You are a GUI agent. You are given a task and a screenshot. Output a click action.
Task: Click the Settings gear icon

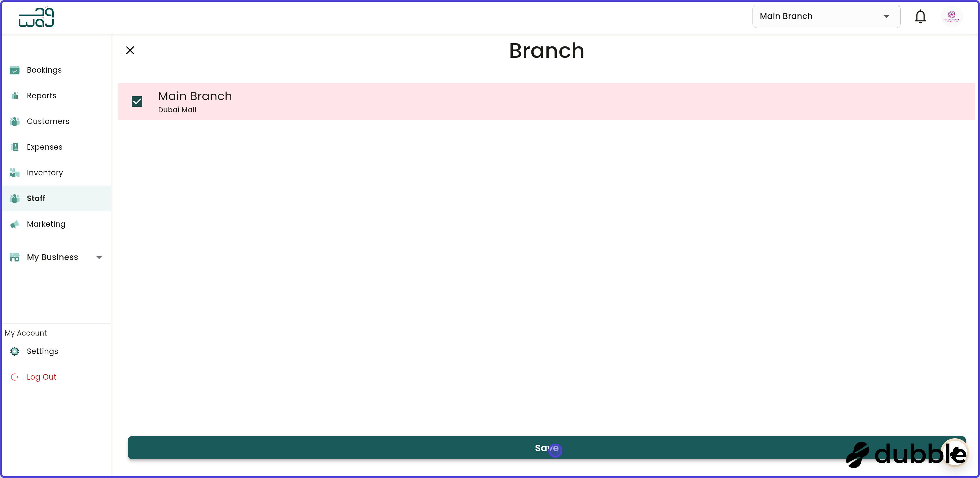[15, 351]
